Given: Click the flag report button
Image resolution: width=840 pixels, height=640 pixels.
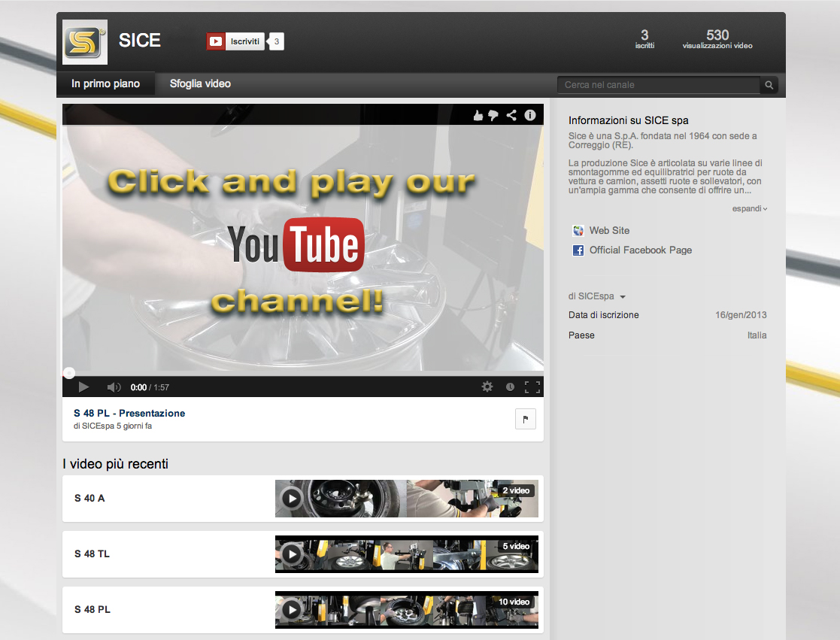Looking at the screenshot, I should coord(526,419).
